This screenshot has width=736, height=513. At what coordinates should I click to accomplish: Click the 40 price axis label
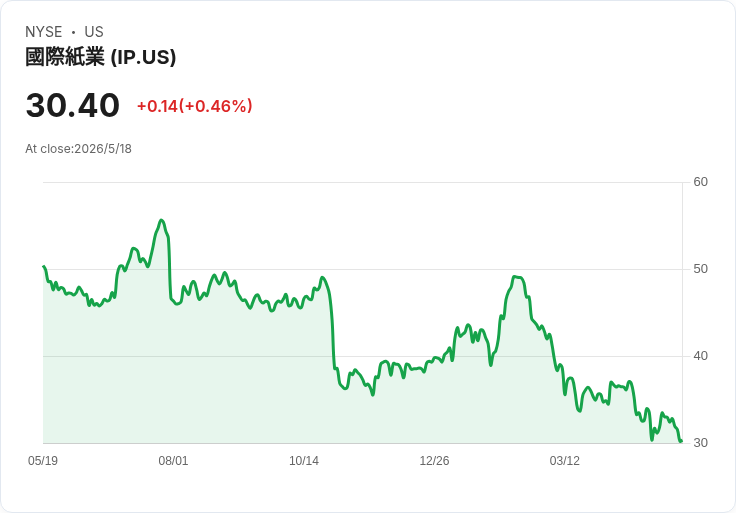click(x=700, y=356)
